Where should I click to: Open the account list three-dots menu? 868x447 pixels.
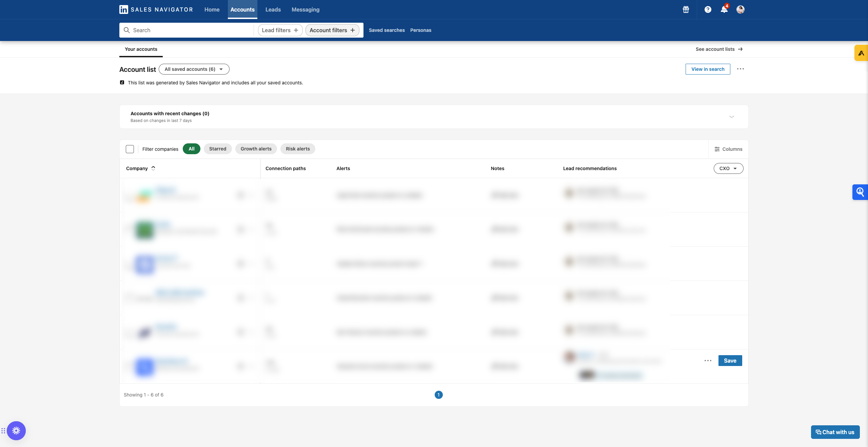coord(740,69)
